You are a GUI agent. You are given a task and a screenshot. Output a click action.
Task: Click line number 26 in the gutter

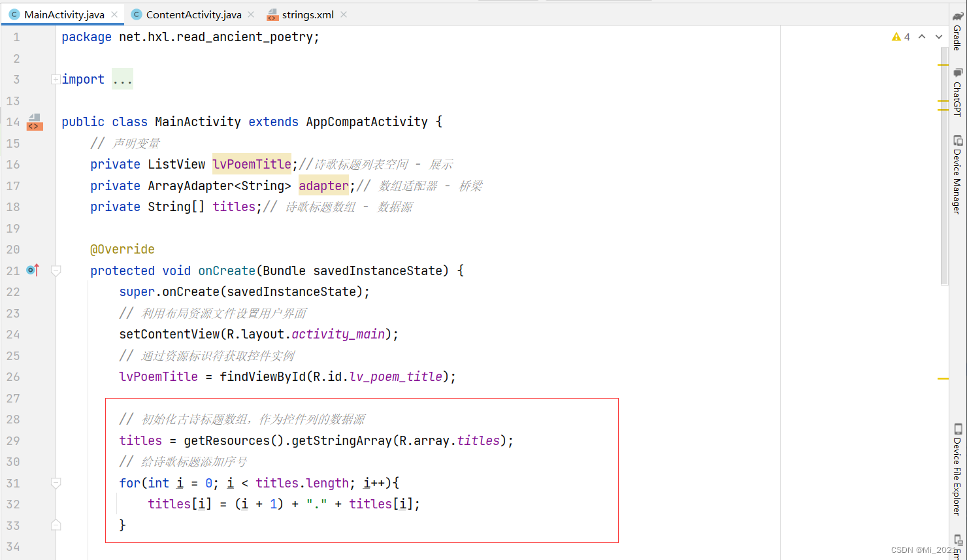(x=13, y=376)
